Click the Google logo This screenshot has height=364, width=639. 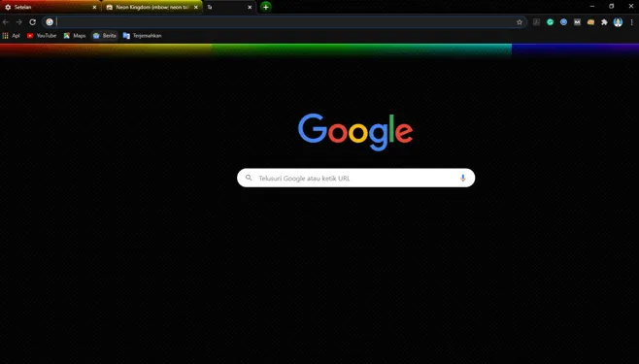[x=355, y=131]
